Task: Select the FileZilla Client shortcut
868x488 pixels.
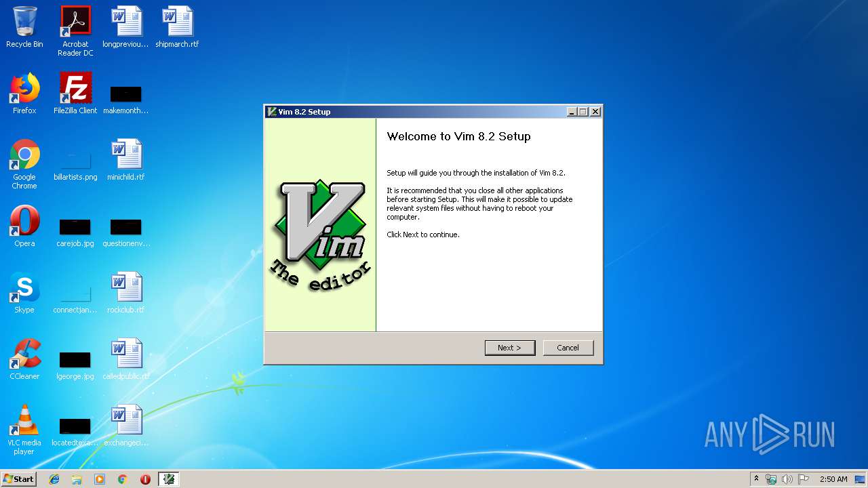Action: [x=75, y=94]
